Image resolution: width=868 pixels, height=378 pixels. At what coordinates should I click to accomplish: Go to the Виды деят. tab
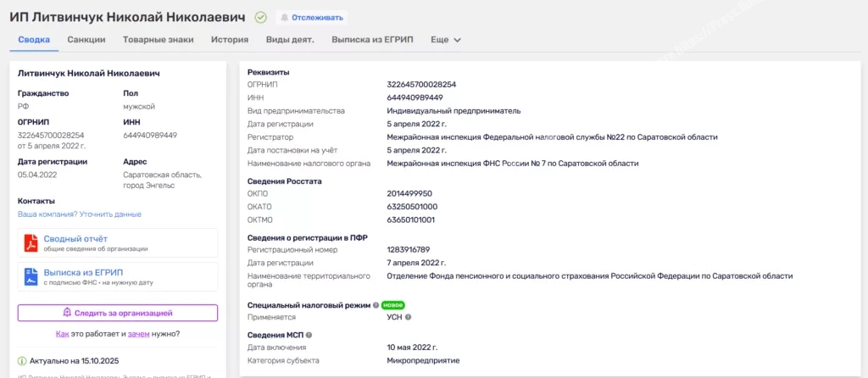(x=290, y=40)
